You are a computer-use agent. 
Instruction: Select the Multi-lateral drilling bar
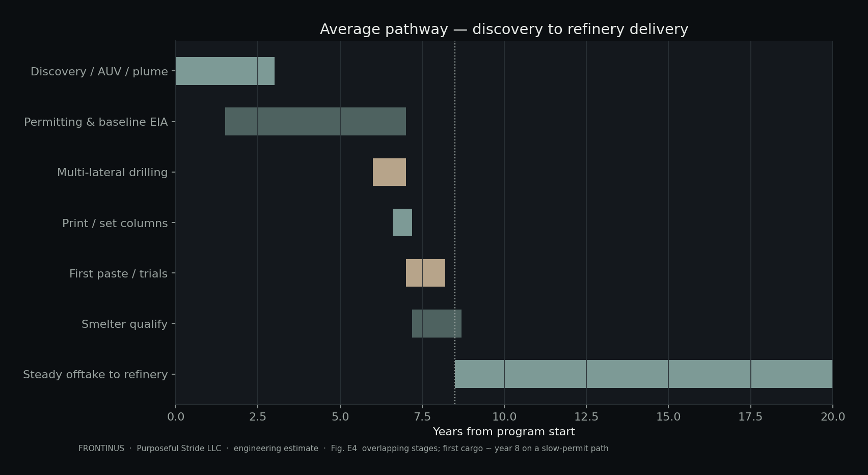pyautogui.click(x=389, y=172)
